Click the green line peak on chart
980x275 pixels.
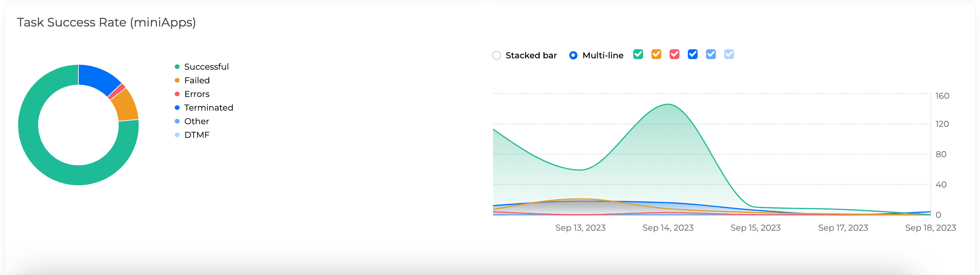(668, 104)
